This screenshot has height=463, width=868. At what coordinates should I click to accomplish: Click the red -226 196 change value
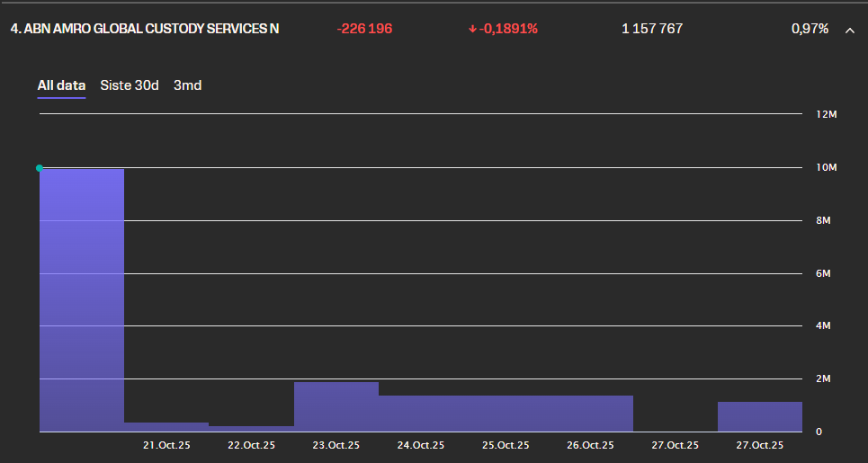point(364,29)
